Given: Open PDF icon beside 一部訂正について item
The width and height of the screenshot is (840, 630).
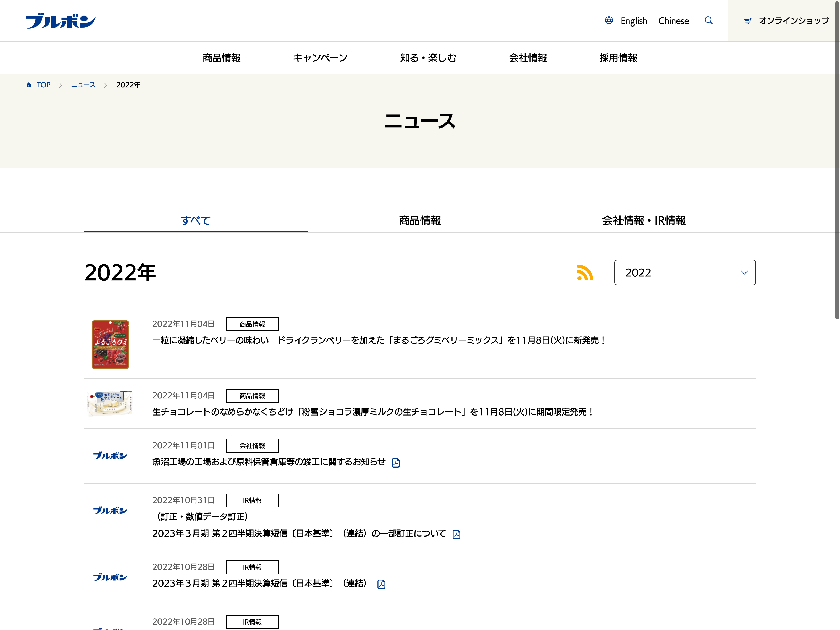Looking at the screenshot, I should tap(456, 534).
